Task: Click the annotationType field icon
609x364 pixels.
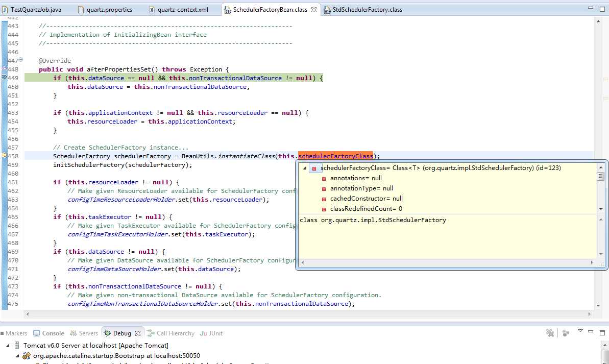Action: click(324, 189)
